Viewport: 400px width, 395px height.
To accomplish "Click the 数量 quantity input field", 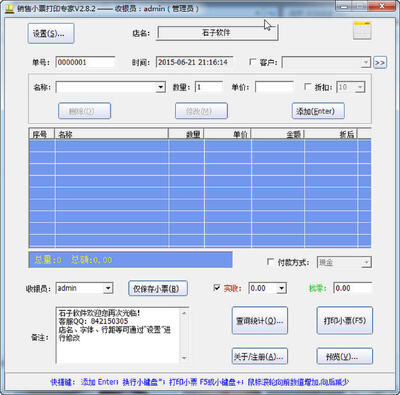I will [x=209, y=87].
